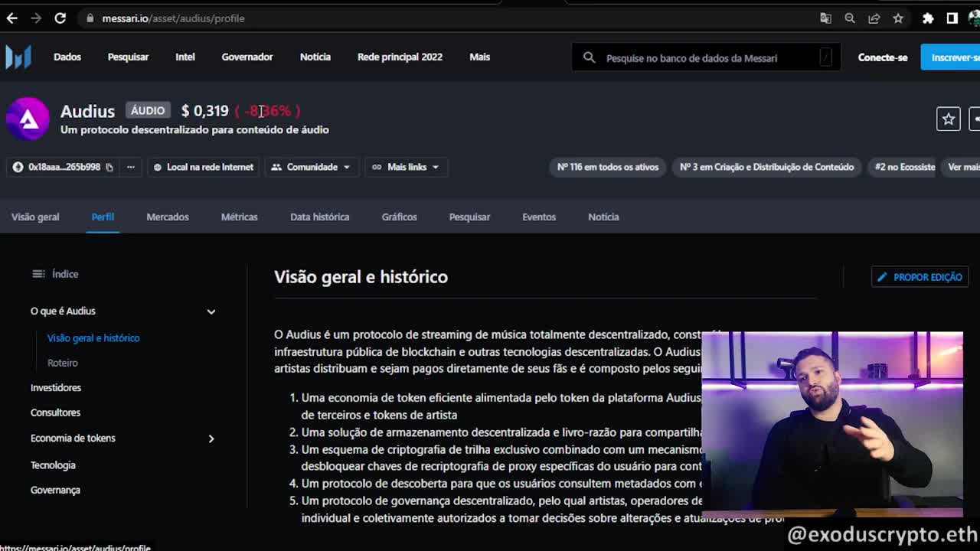The width and height of the screenshot is (980, 551).
Task: Toggle the Índice sidebar menu icon
Action: click(38, 274)
